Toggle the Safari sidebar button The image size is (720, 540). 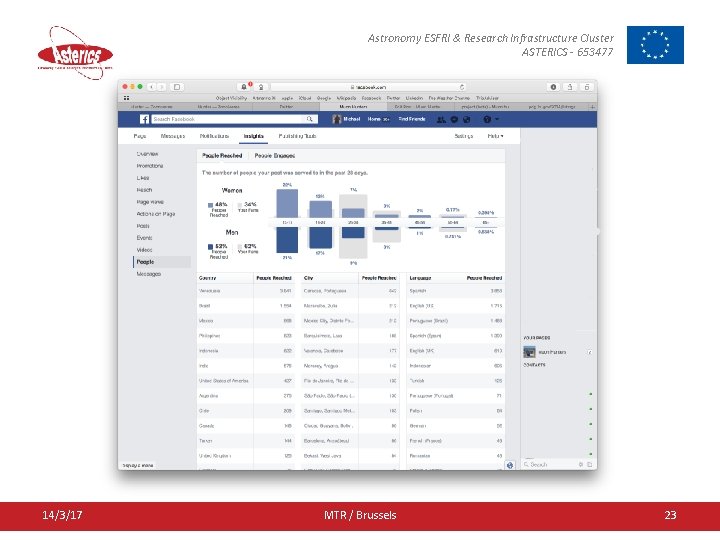pyautogui.click(x=177, y=87)
